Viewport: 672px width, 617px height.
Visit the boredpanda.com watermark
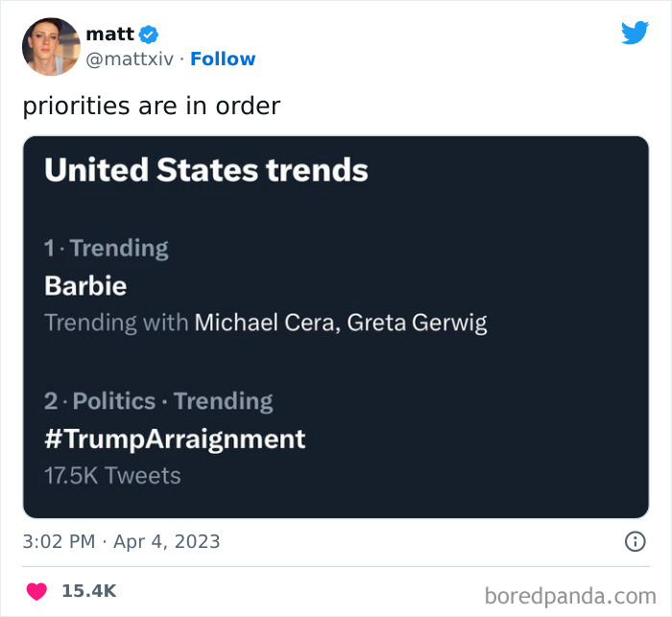tap(572, 594)
